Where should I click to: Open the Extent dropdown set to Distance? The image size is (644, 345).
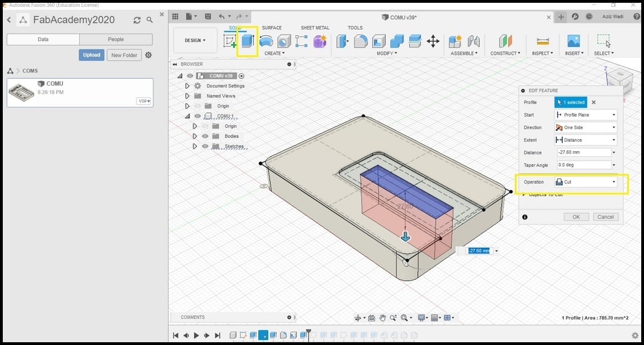585,140
